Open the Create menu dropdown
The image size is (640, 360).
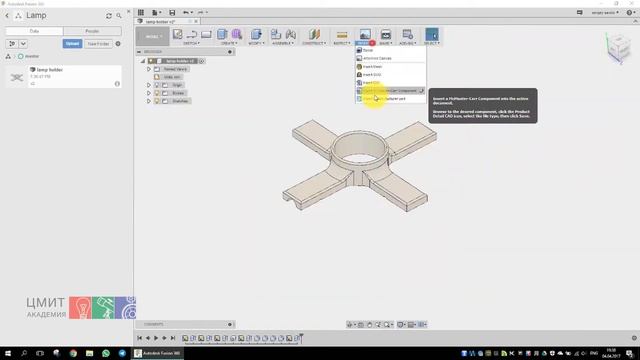[x=229, y=43]
